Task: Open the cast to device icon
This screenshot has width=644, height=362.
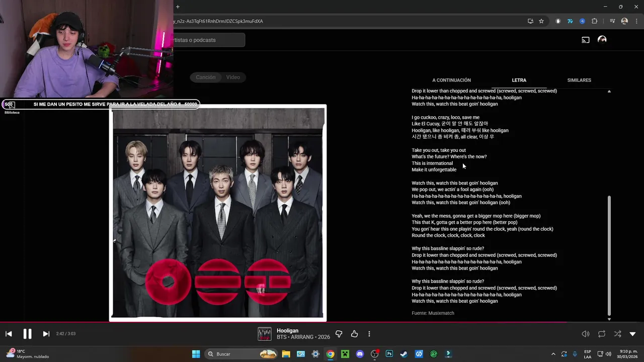Action: [586, 40]
